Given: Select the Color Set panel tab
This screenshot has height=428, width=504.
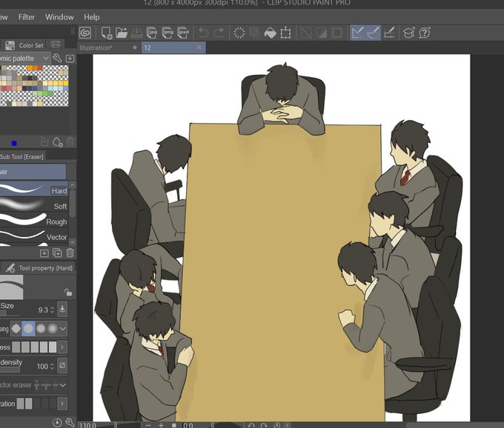Looking at the screenshot, I should (x=24, y=45).
